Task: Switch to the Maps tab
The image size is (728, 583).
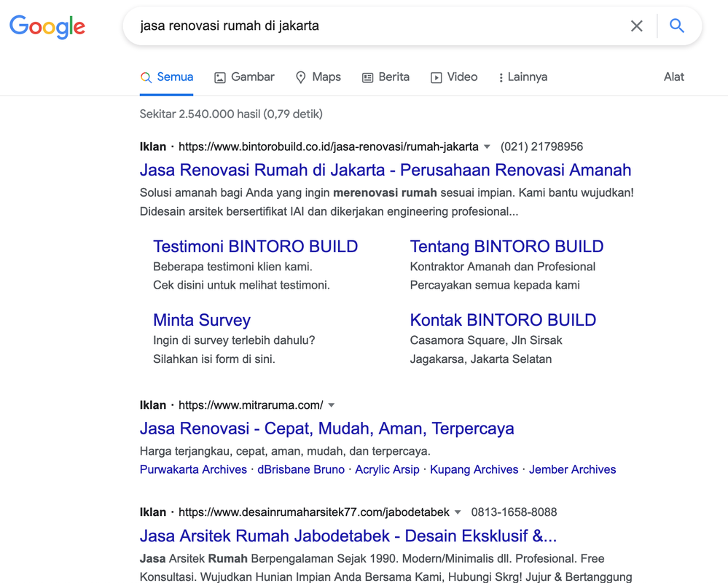Action: coord(318,77)
